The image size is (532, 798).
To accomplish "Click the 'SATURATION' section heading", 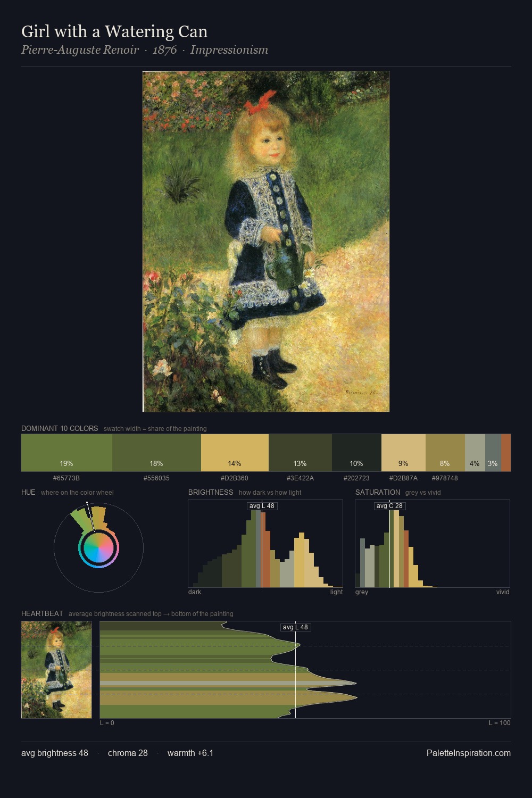I will coord(378,492).
